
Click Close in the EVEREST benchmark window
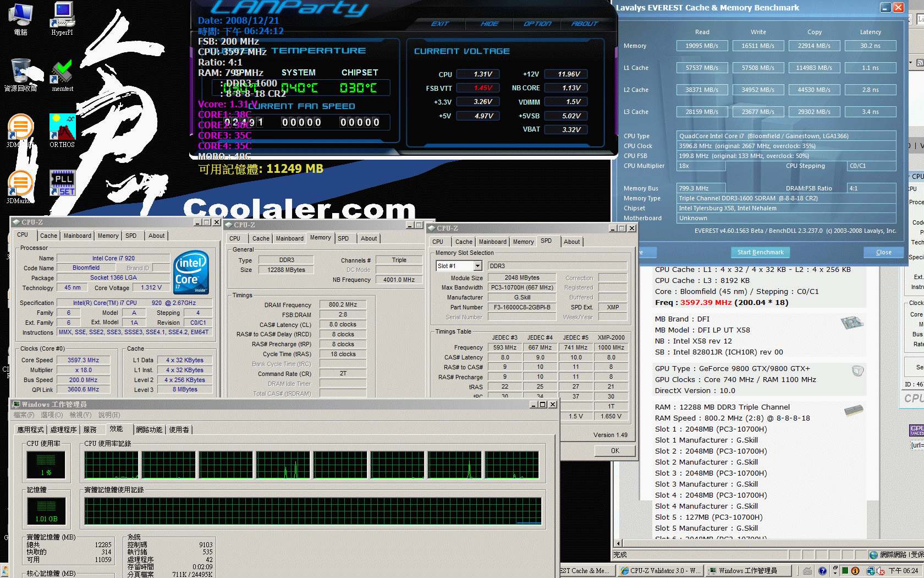tap(884, 252)
